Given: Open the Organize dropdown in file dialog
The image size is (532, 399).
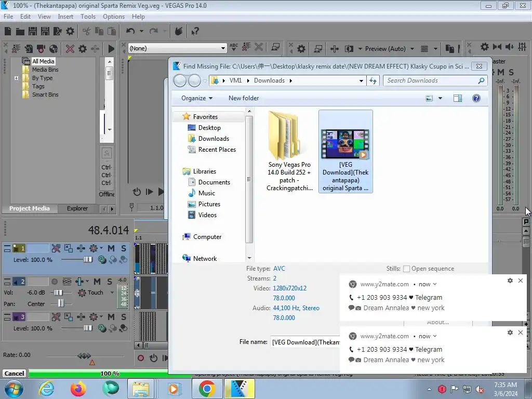Looking at the screenshot, I should [x=197, y=98].
